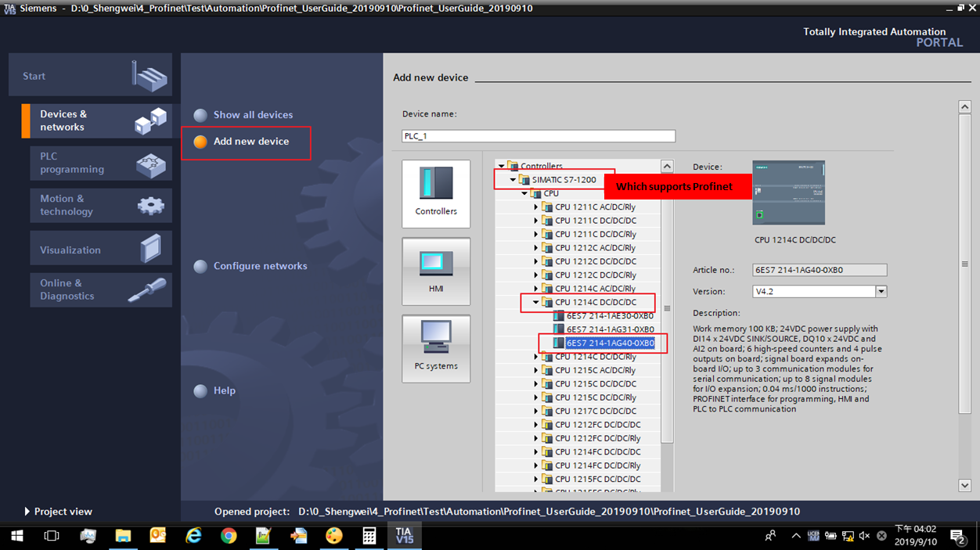This screenshot has height=550, width=980.
Task: Select CPU 1214C AC/DC/Rly in tree
Action: click(x=595, y=289)
